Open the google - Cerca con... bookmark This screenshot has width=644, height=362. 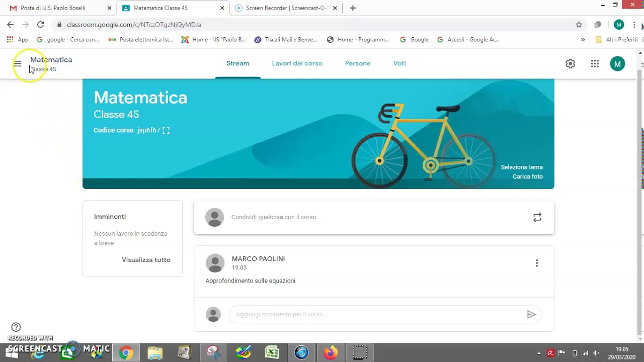pos(67,40)
